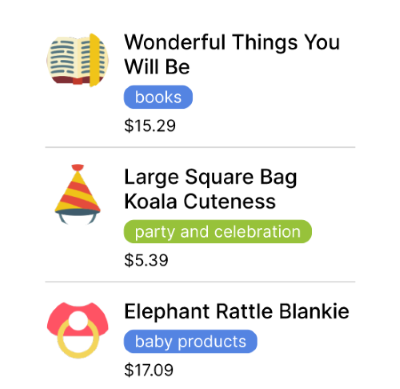Open the Wonderful Things You Will Be title

[232, 54]
